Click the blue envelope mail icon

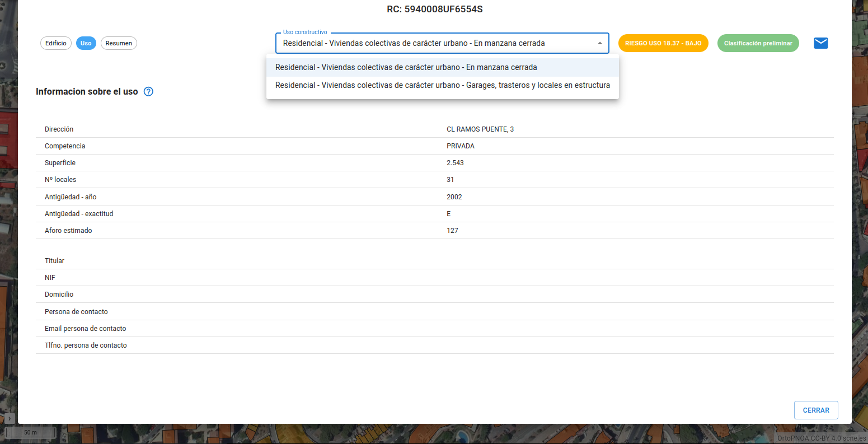pos(820,43)
